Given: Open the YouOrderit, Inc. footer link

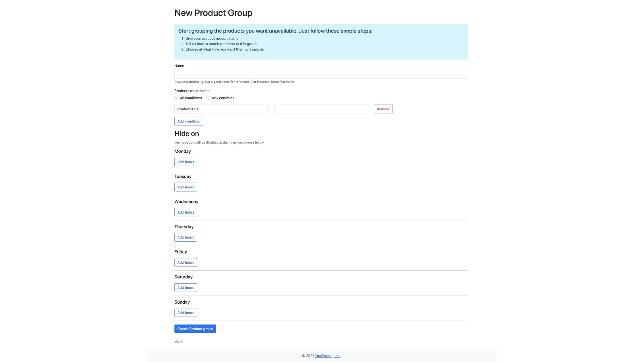Looking at the screenshot, I should pos(328,356).
